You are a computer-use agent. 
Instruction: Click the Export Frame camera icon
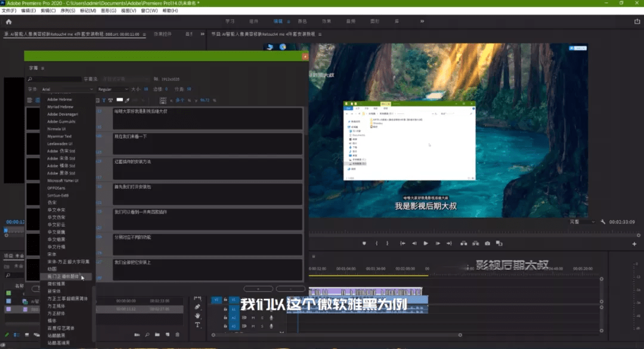click(487, 244)
